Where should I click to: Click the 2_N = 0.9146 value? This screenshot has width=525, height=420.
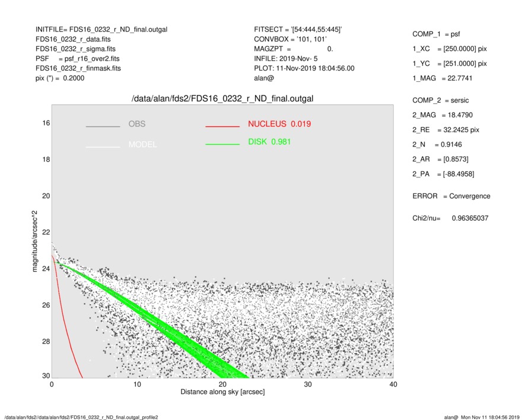coord(437,145)
